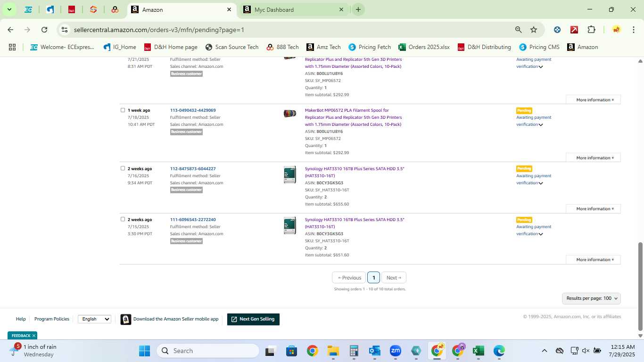Open the red Adobe Acrobat extension
The height and width of the screenshot is (362, 644).
click(x=574, y=30)
